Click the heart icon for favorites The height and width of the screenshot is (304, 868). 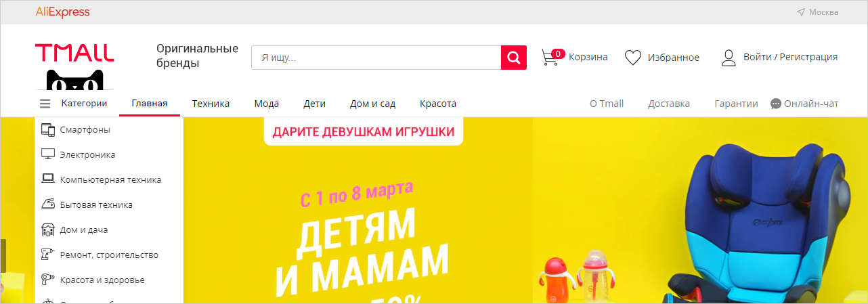coord(632,58)
